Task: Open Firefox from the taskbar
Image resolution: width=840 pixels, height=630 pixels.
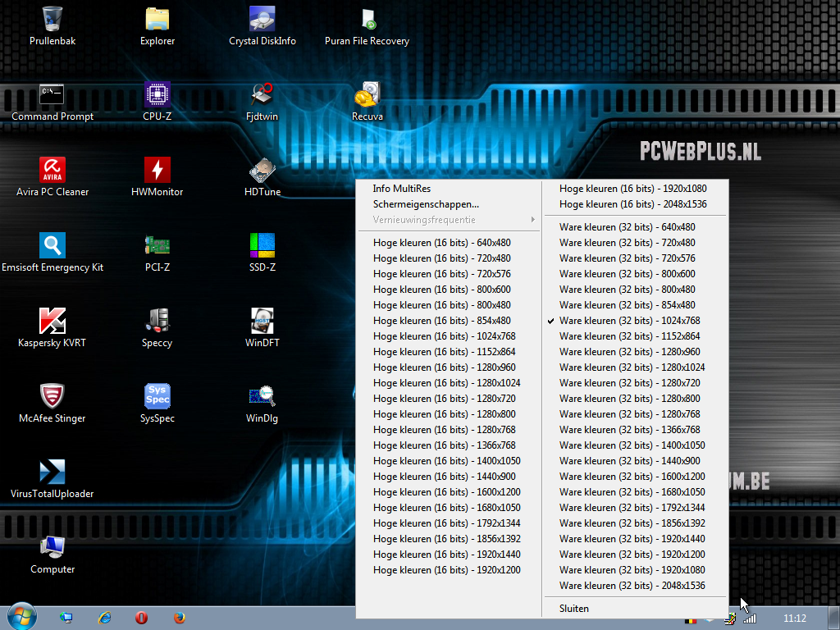Action: click(179, 618)
